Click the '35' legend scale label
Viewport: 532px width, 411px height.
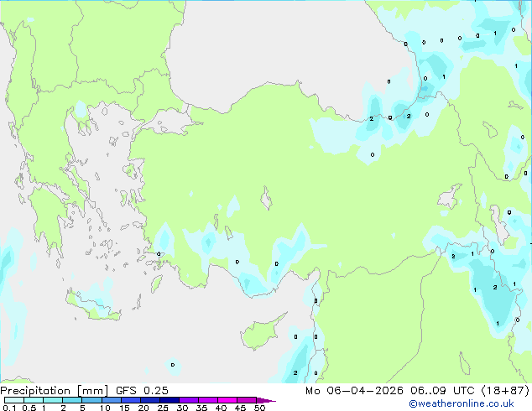click(x=201, y=408)
